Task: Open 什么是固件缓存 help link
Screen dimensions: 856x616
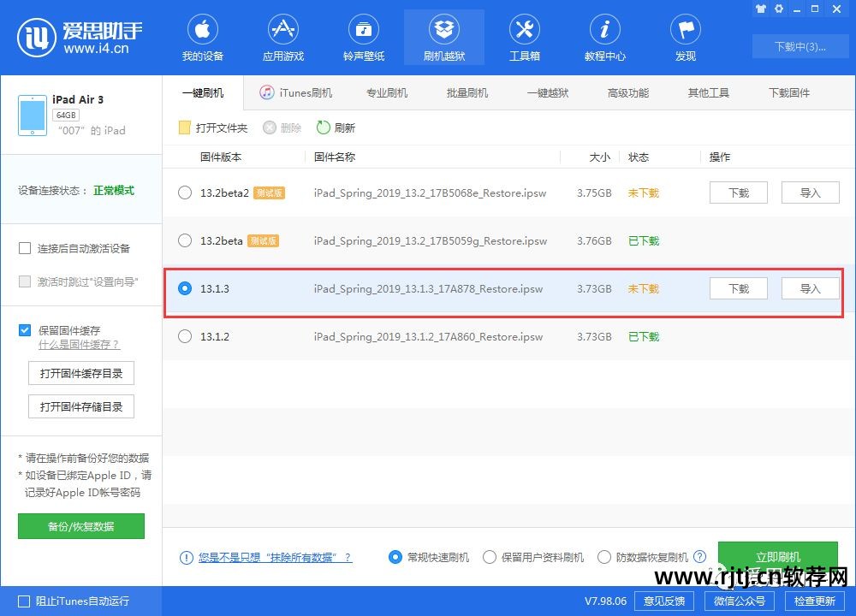Action: tap(79, 345)
